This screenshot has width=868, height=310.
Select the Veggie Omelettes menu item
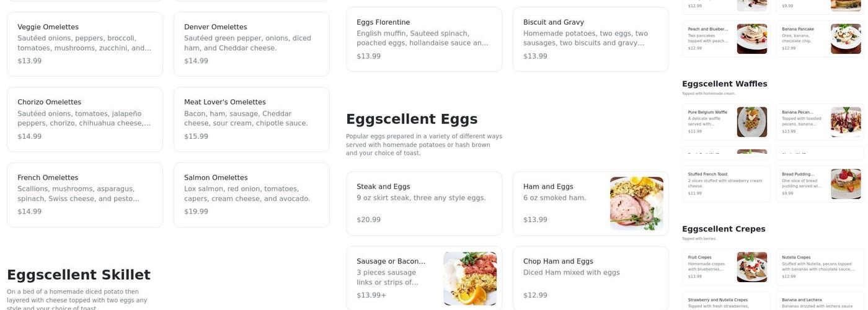point(85,44)
